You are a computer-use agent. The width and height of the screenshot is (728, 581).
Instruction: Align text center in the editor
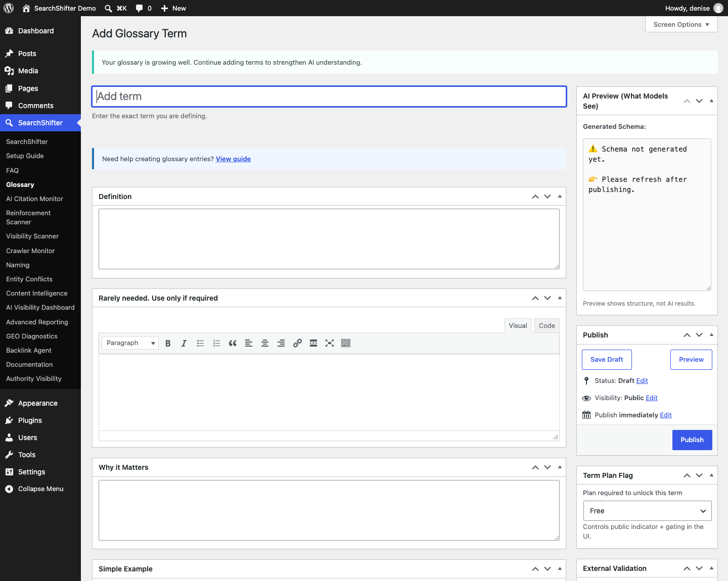pos(265,343)
